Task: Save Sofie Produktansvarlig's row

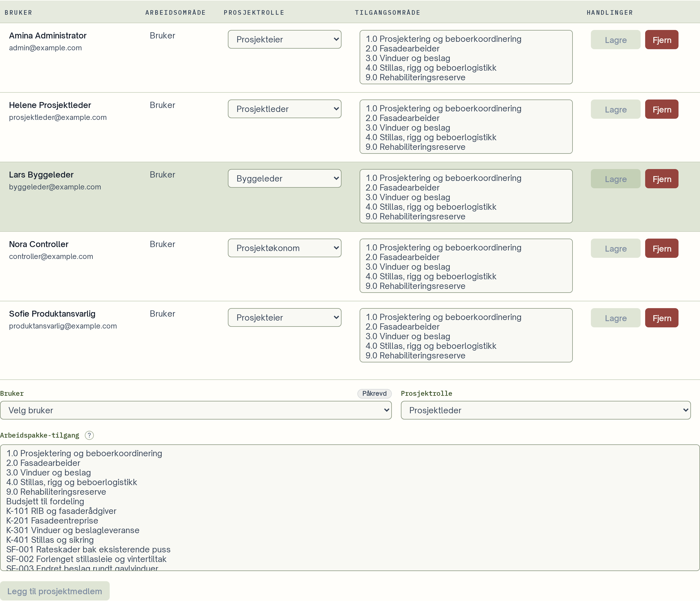Action: click(x=615, y=318)
